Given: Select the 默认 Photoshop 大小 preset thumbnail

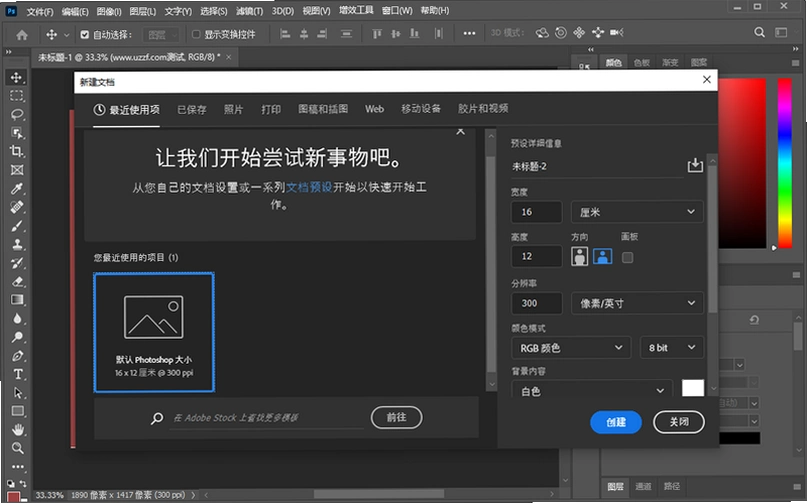Looking at the screenshot, I should tap(154, 333).
